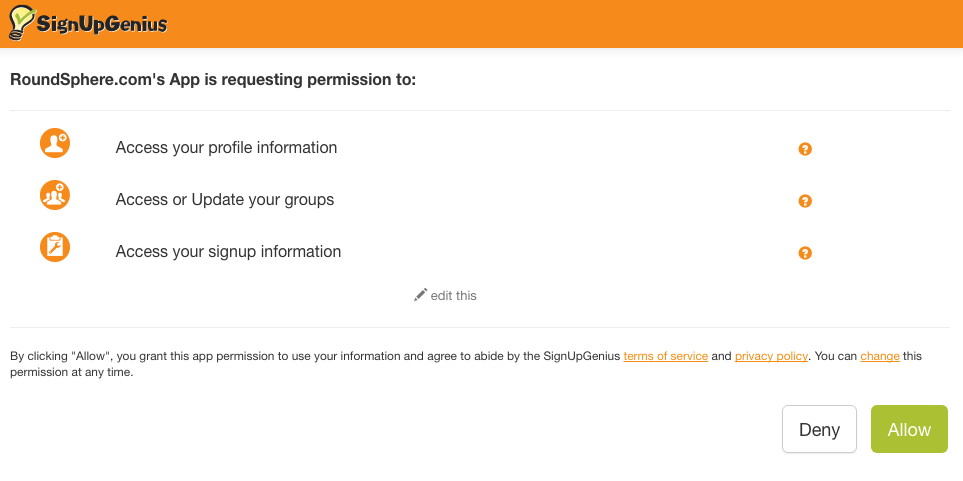
Task: Select the 'Access or Update your groups' text
Action: pyautogui.click(x=225, y=200)
